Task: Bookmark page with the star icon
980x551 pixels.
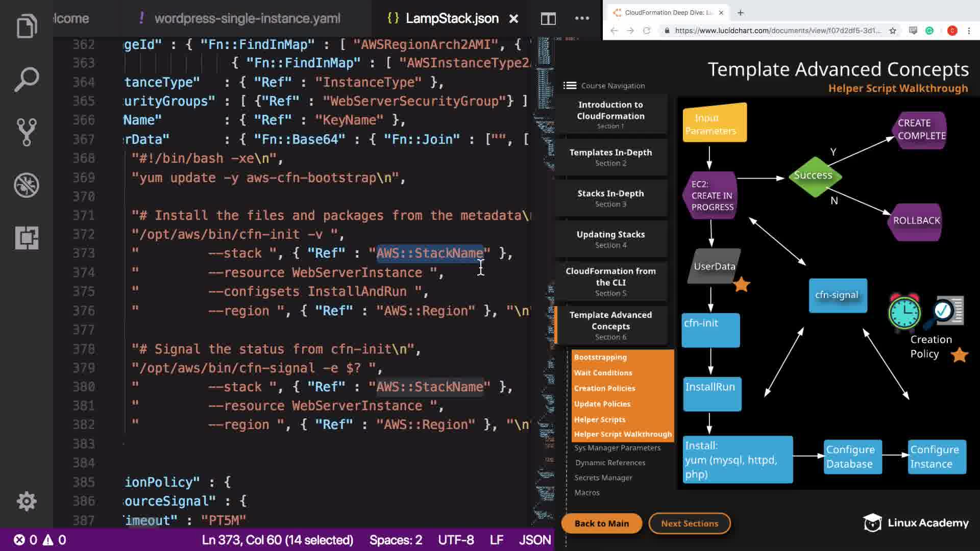Action: [893, 31]
